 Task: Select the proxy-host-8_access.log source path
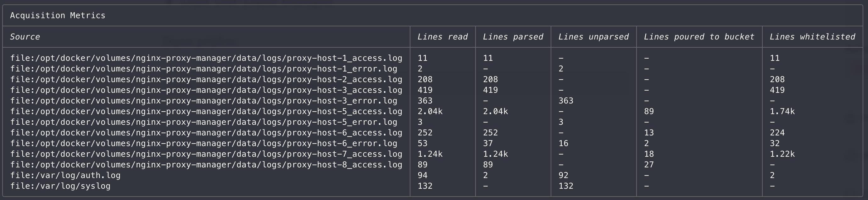[x=206, y=165]
